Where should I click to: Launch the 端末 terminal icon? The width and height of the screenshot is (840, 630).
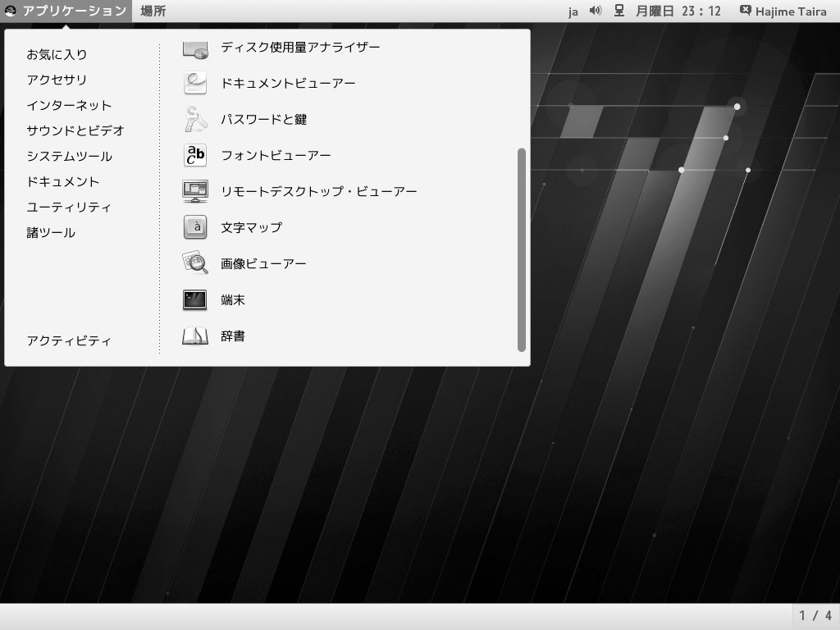coord(195,299)
